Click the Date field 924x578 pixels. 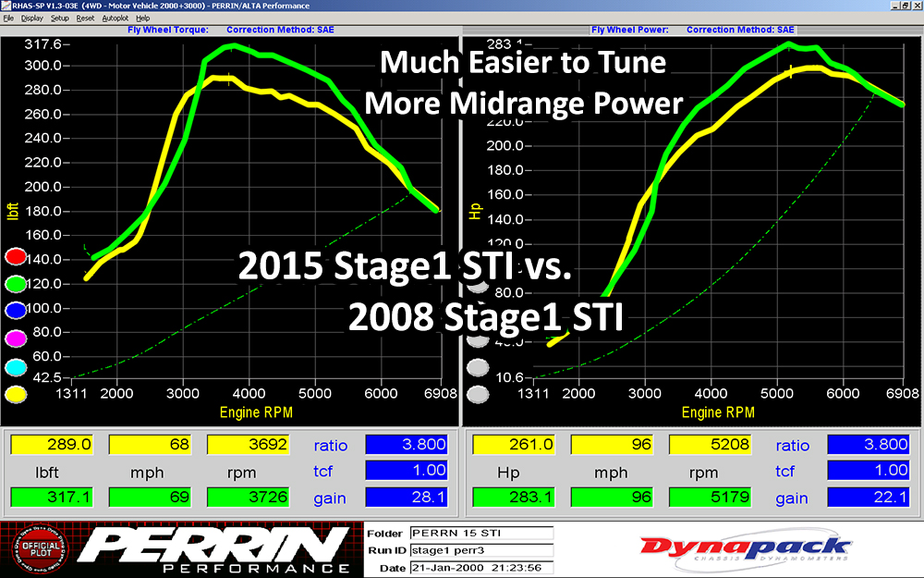pos(481,568)
